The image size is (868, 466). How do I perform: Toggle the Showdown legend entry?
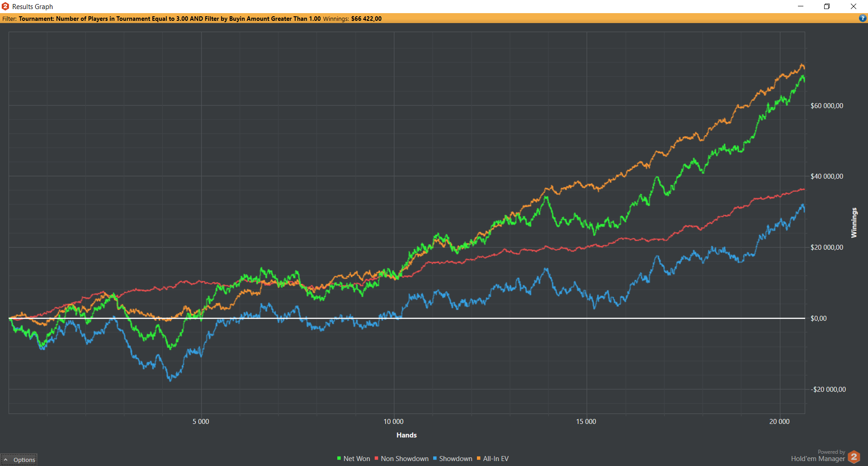tap(453, 459)
